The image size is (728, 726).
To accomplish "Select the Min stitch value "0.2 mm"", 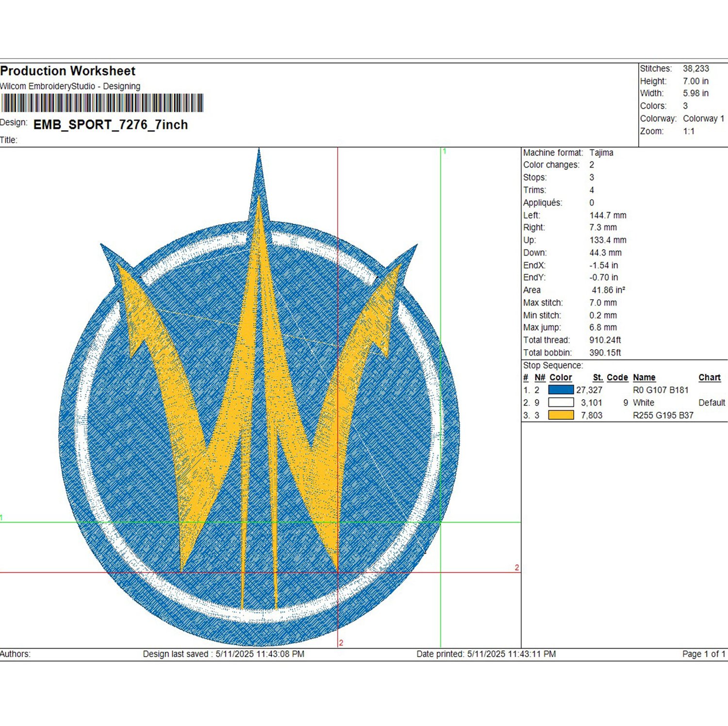I will [x=603, y=315].
